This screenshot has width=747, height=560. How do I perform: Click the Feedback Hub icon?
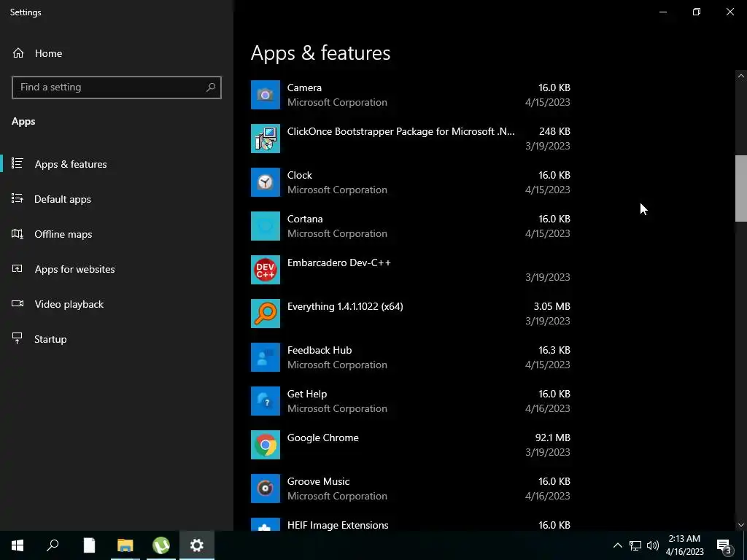point(266,357)
